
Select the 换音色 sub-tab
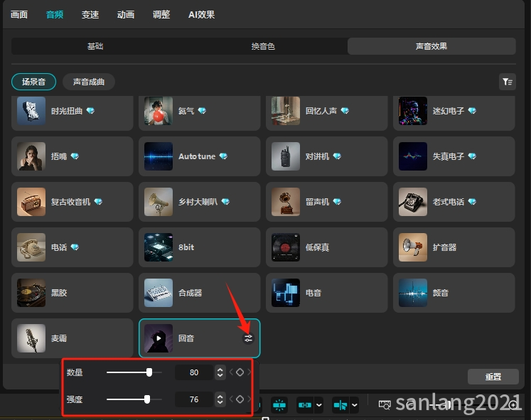coord(263,46)
